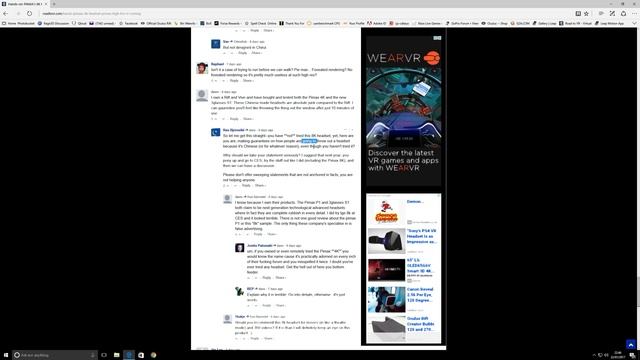The height and width of the screenshot is (360, 640).
Task: Click the WEARVR advertisement banner
Action: (404, 111)
